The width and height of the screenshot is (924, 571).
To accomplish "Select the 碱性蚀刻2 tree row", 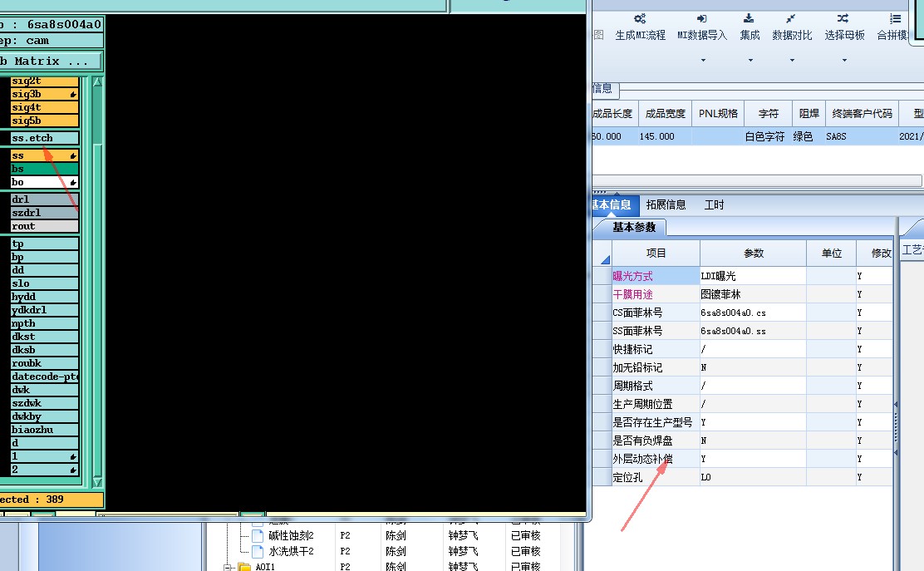I will (291, 535).
